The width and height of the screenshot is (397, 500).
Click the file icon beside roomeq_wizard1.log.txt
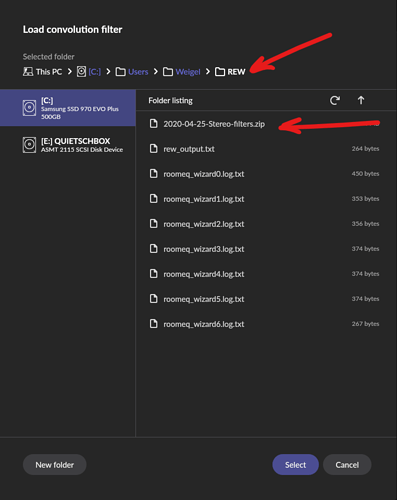click(153, 198)
